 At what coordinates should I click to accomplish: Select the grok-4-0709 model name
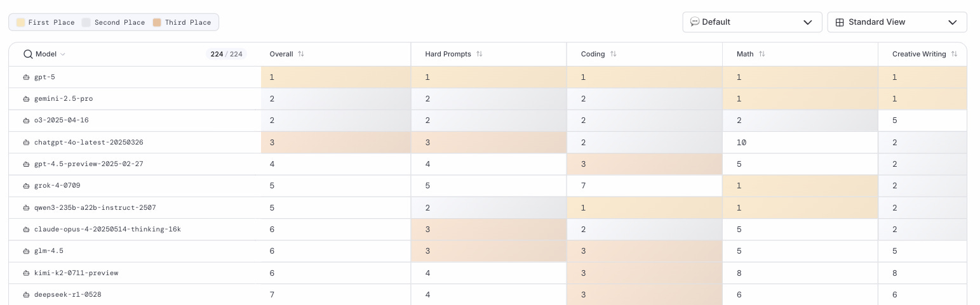(x=57, y=186)
